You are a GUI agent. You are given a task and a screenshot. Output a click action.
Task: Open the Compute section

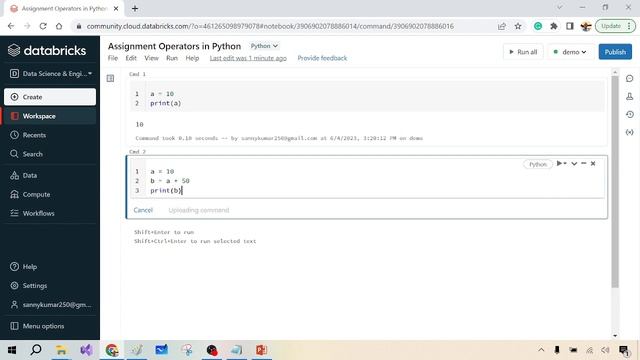50,195
